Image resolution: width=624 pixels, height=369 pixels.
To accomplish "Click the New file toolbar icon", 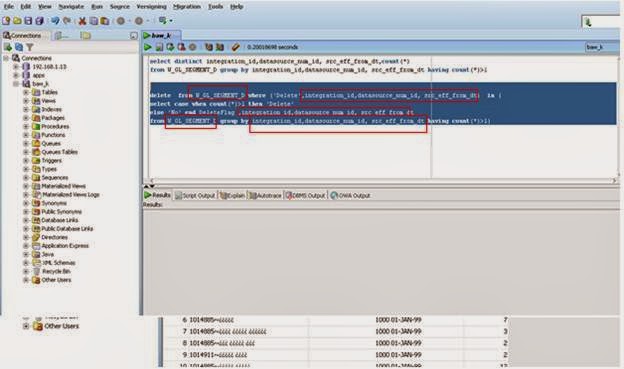I will pos(6,21).
